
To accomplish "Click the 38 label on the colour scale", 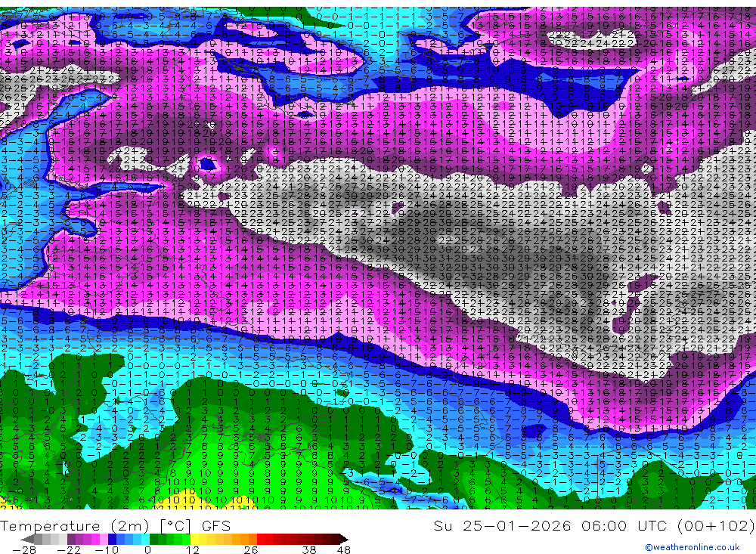I will point(309,549).
